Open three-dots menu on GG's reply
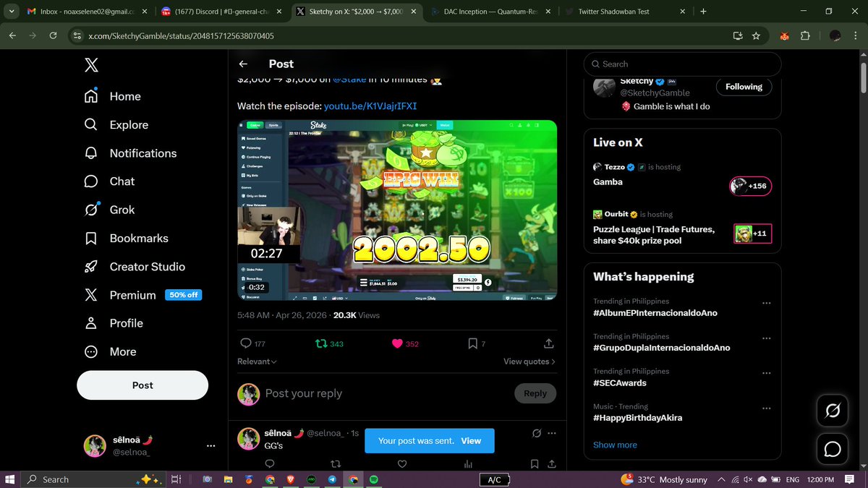The image size is (868, 488). tap(552, 433)
